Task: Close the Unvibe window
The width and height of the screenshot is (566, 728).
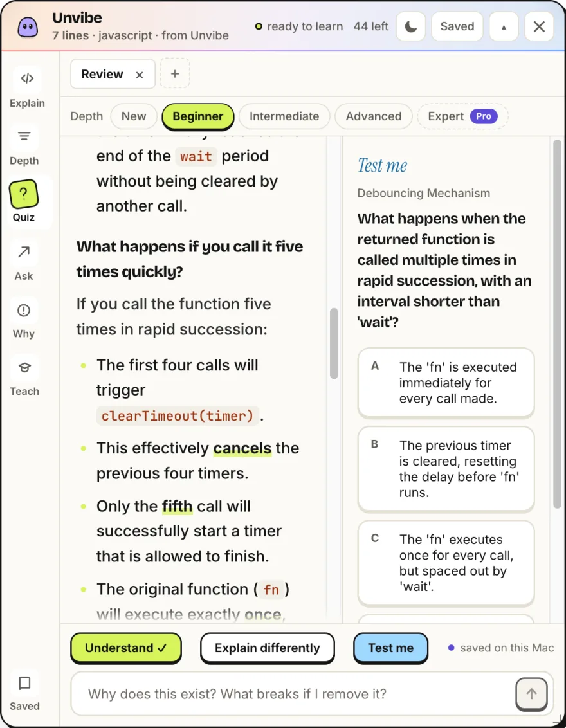Action: tap(539, 26)
